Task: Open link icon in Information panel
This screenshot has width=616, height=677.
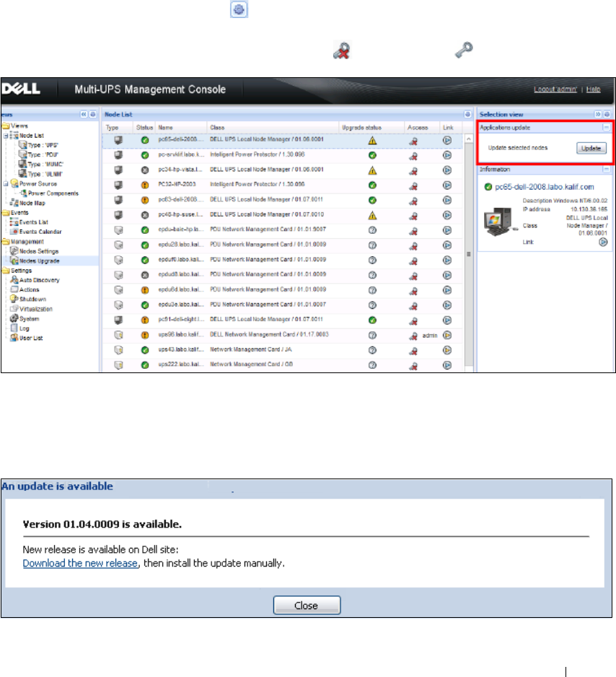Action: pyautogui.click(x=603, y=243)
